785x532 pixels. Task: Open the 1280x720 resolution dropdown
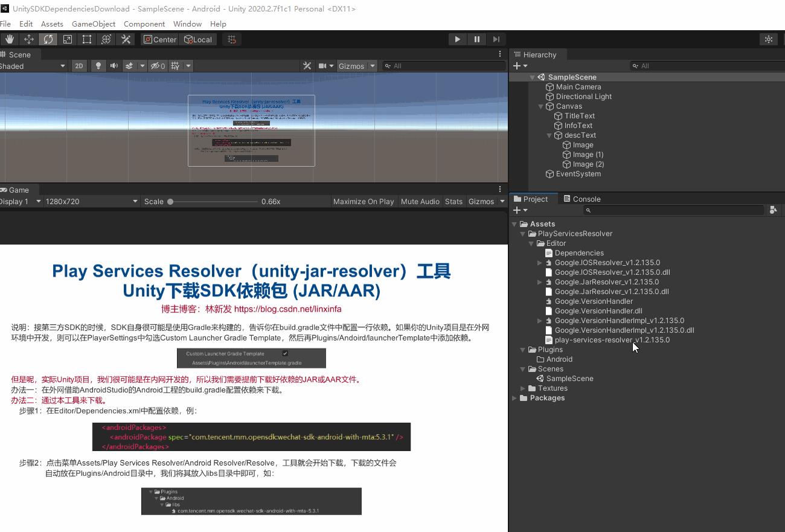[91, 201]
